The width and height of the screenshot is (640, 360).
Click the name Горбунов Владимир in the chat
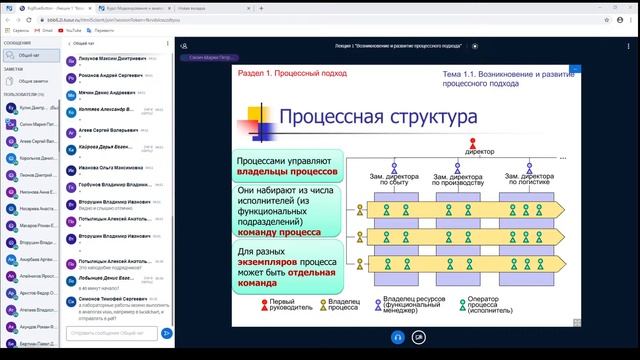point(115,185)
